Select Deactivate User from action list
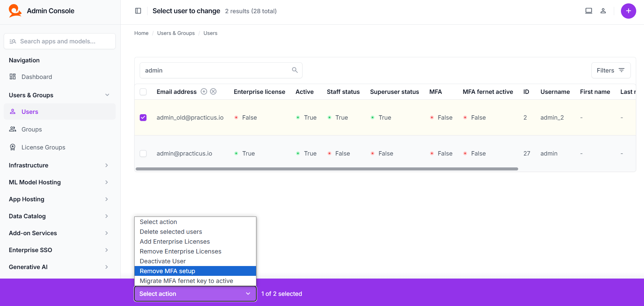The image size is (644, 306). pos(195,261)
